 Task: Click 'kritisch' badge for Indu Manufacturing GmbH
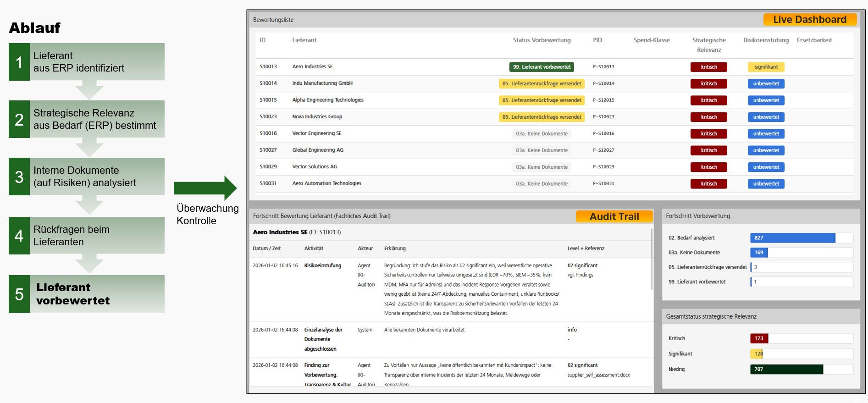pos(708,83)
